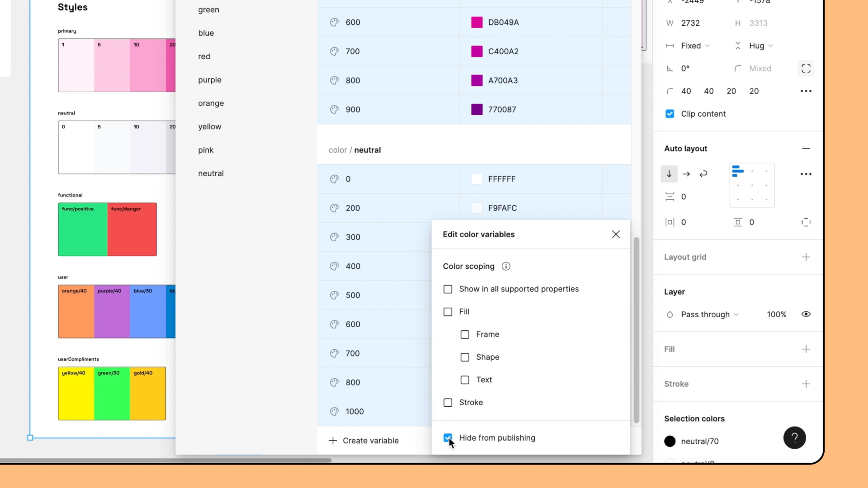Set auto layout direction to wrap
Screen dimensions: 868x488
[704, 174]
